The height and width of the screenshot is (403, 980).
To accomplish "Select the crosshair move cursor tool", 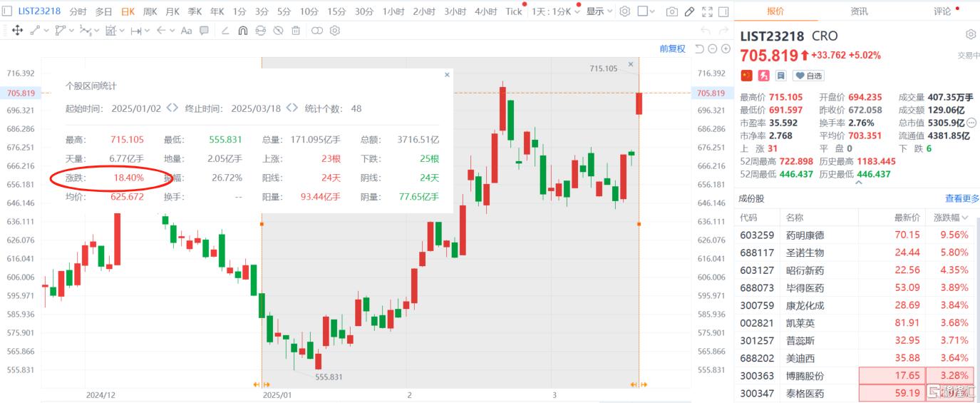I will (x=17, y=31).
